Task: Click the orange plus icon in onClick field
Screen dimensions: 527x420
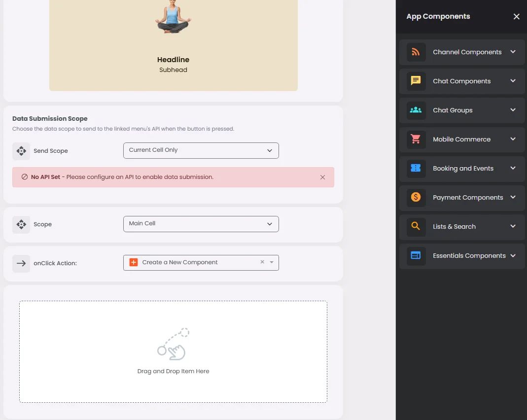Action: pos(134,262)
